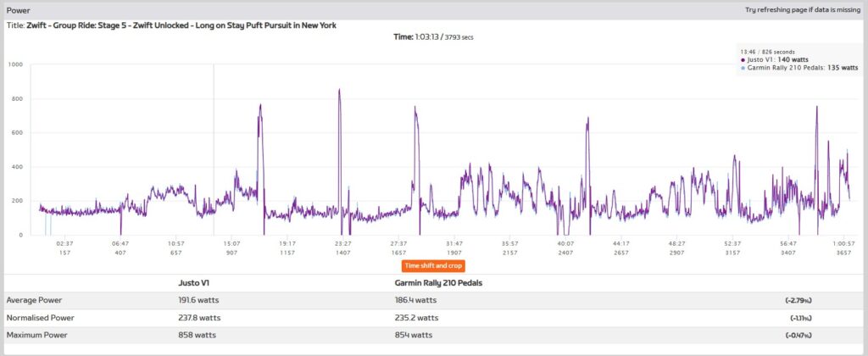Viewport: 868px width, 356px height.
Task: Select the Average Power row label
Action: click(x=34, y=300)
